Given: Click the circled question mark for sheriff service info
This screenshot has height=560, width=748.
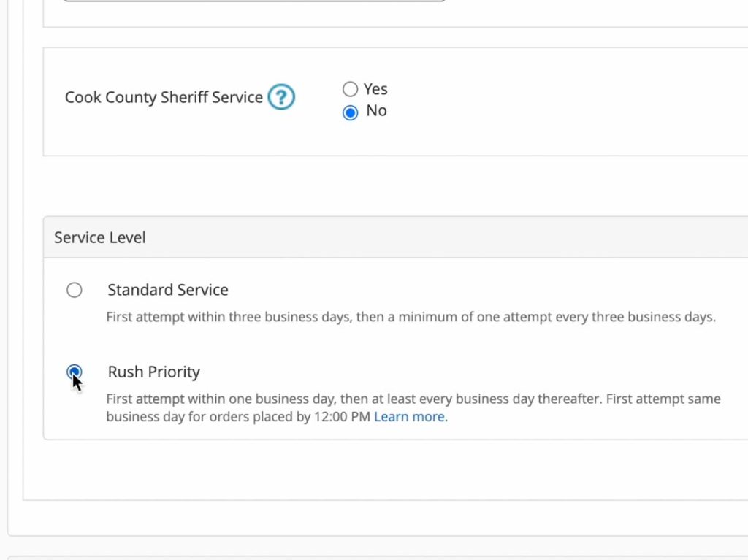Looking at the screenshot, I should click(281, 96).
